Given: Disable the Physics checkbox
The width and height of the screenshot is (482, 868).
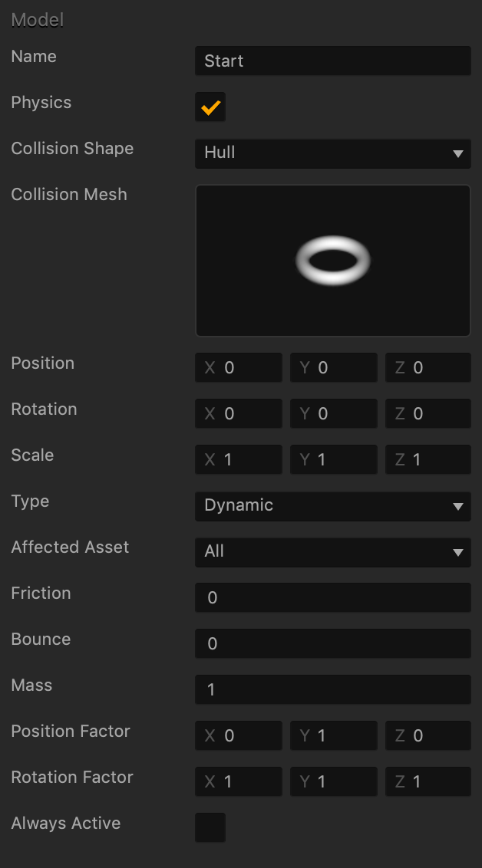Looking at the screenshot, I should click(210, 107).
